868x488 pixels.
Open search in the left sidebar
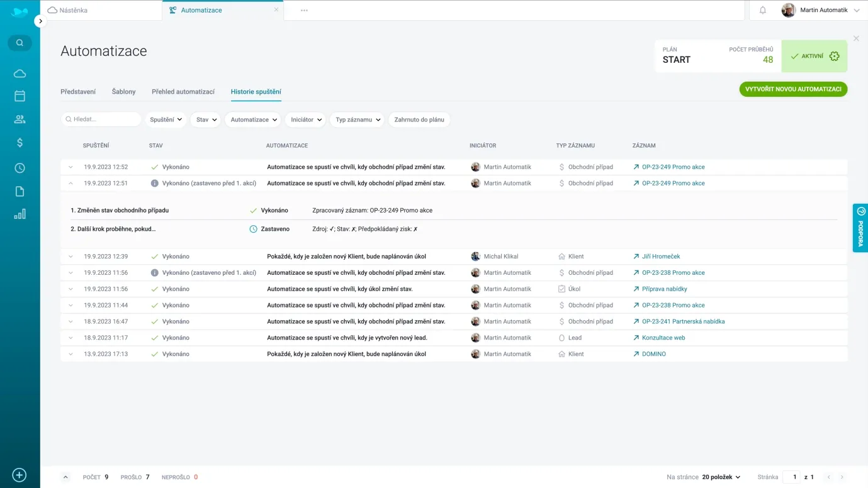tap(20, 43)
